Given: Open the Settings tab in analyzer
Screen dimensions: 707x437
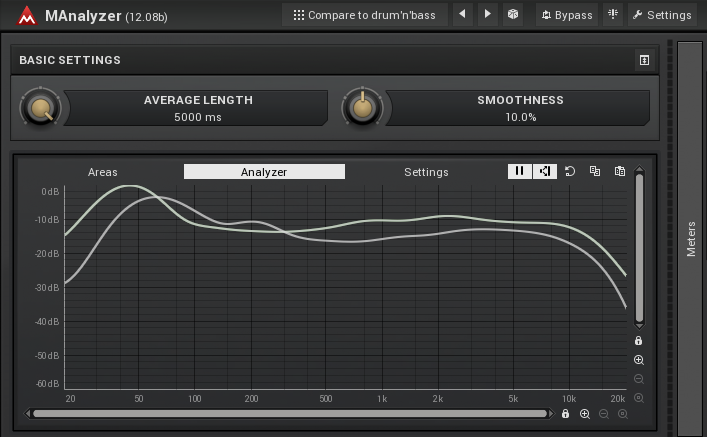Looking at the screenshot, I should tap(426, 172).
